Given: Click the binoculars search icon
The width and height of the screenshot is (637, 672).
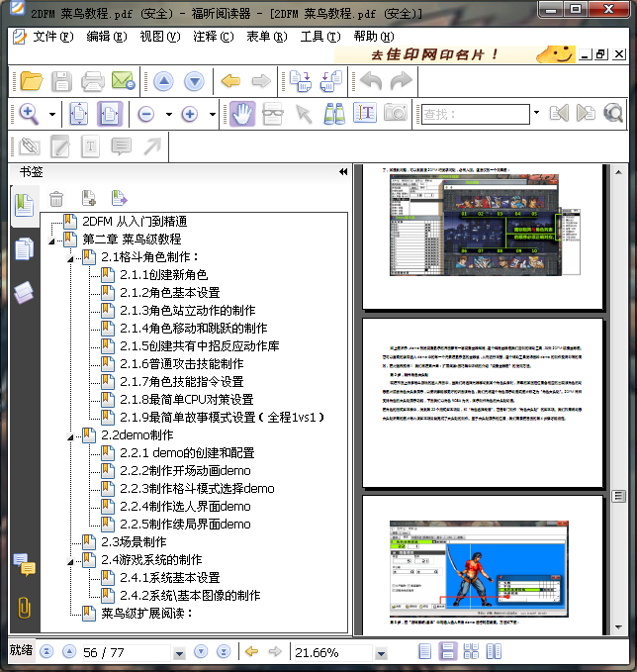Looking at the screenshot, I should coord(334,114).
